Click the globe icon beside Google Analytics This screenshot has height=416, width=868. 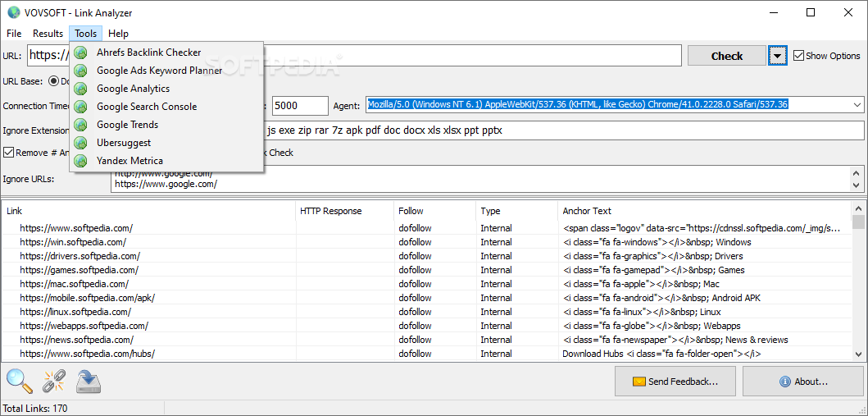click(81, 89)
